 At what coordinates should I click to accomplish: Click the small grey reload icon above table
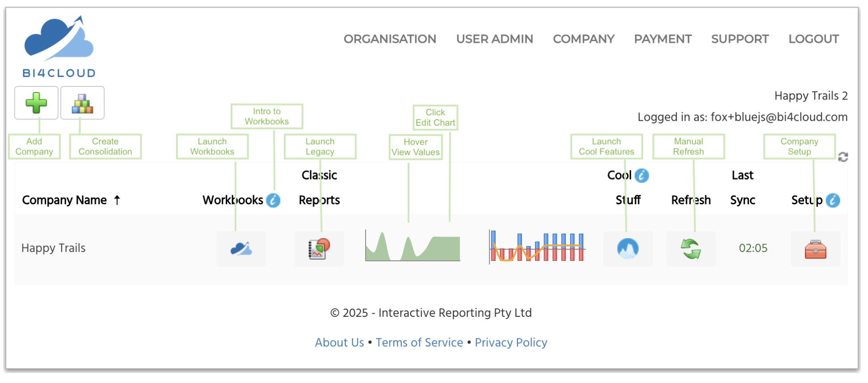[843, 157]
